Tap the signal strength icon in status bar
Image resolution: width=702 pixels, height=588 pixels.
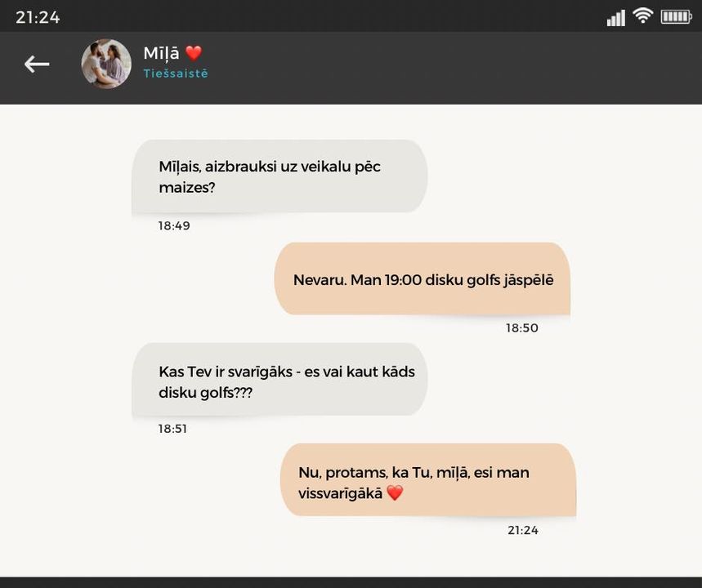tap(615, 18)
